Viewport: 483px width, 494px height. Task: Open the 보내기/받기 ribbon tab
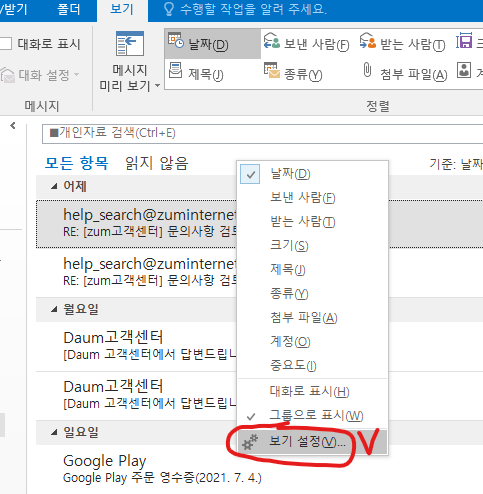tap(13, 9)
